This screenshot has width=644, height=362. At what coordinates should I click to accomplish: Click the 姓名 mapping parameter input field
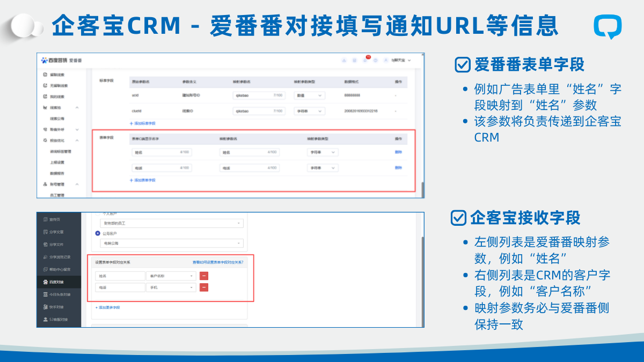click(250, 152)
